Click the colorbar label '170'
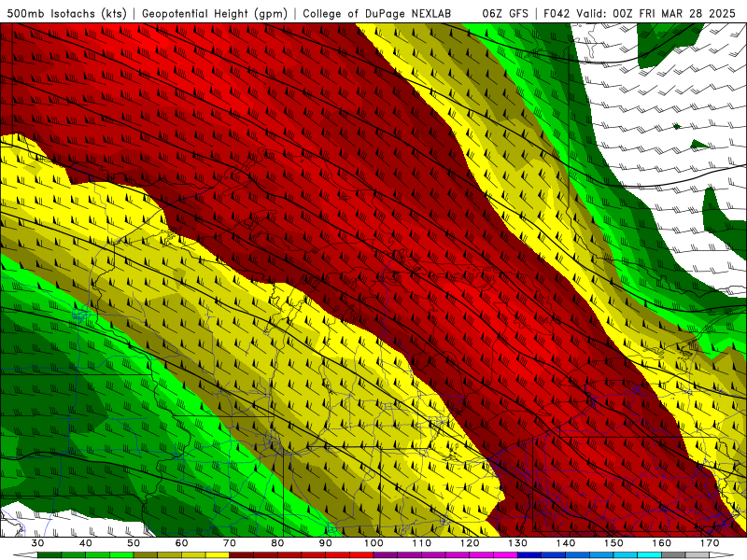This screenshot has height=560, width=747. click(x=710, y=543)
